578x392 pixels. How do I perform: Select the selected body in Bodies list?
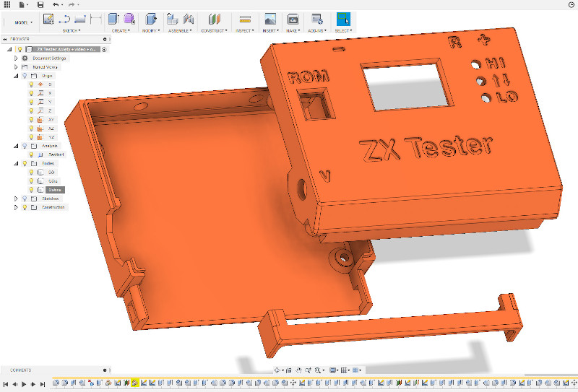coord(55,190)
